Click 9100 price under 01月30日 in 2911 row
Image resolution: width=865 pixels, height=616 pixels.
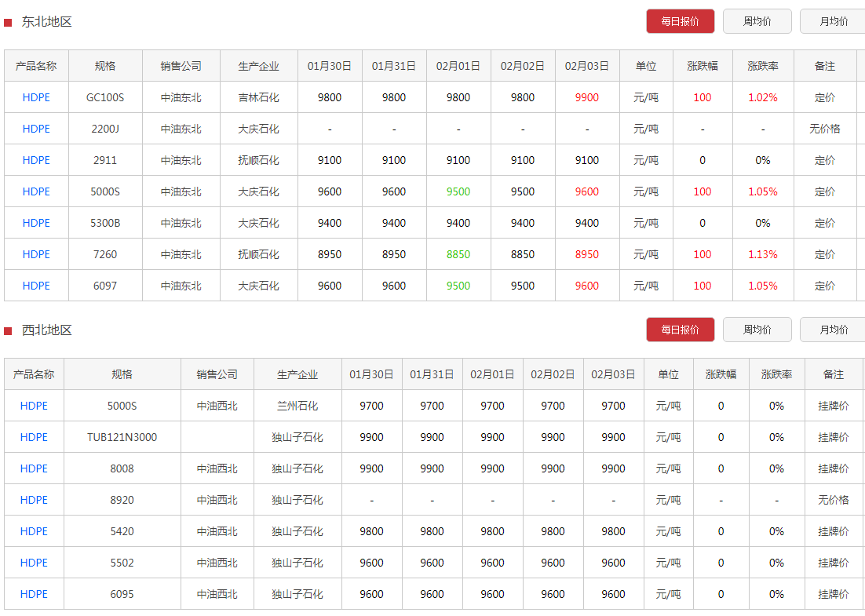tap(330, 161)
